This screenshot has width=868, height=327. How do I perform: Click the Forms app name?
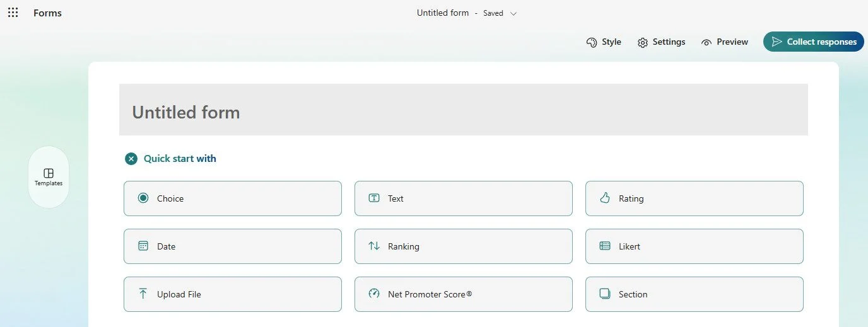(47, 13)
